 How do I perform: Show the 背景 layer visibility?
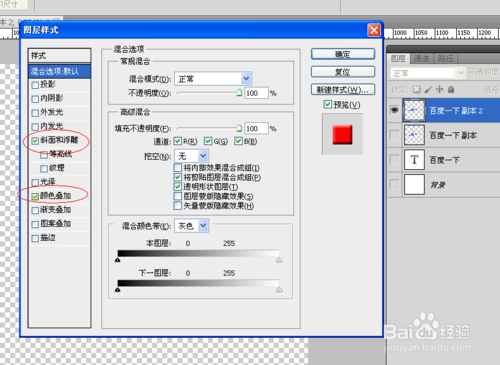[395, 184]
